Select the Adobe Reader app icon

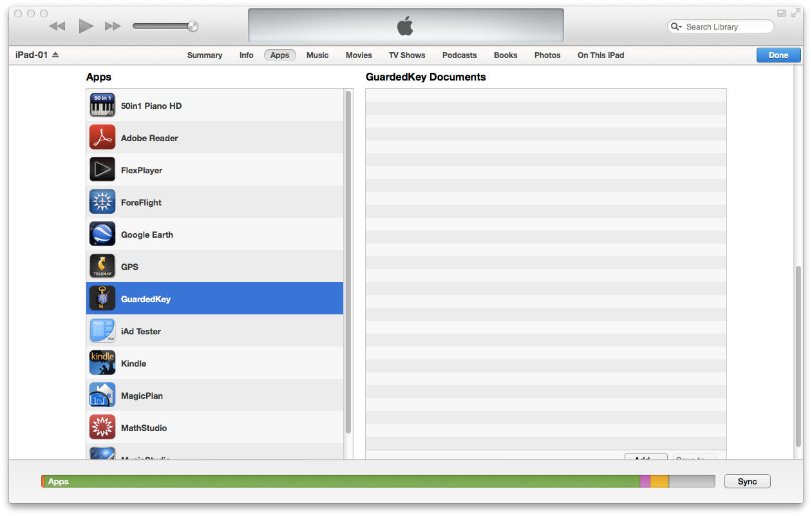(102, 138)
